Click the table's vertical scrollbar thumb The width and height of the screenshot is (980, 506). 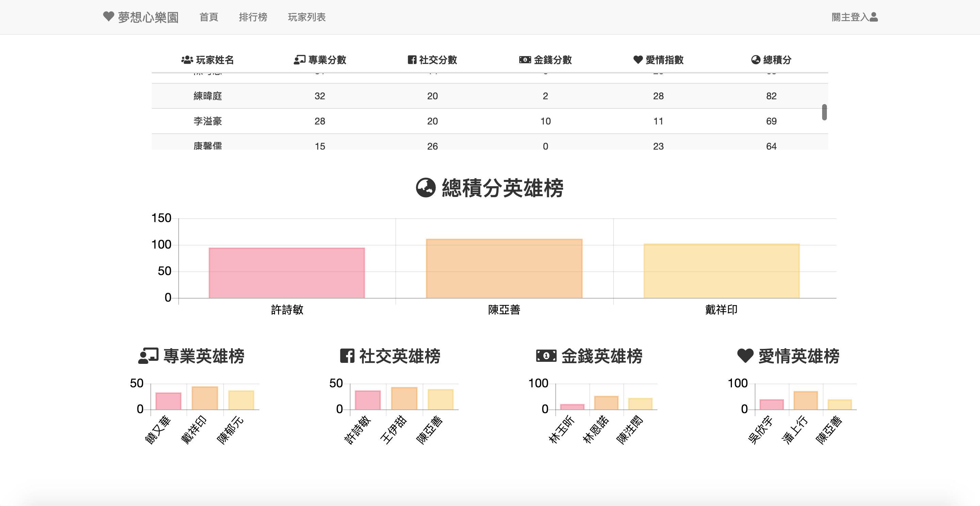tap(824, 112)
